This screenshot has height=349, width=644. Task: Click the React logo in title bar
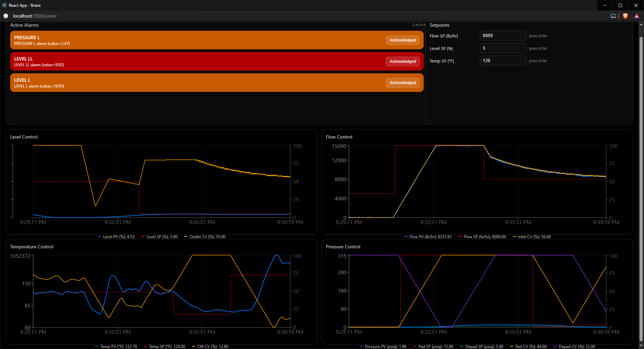(4, 5)
